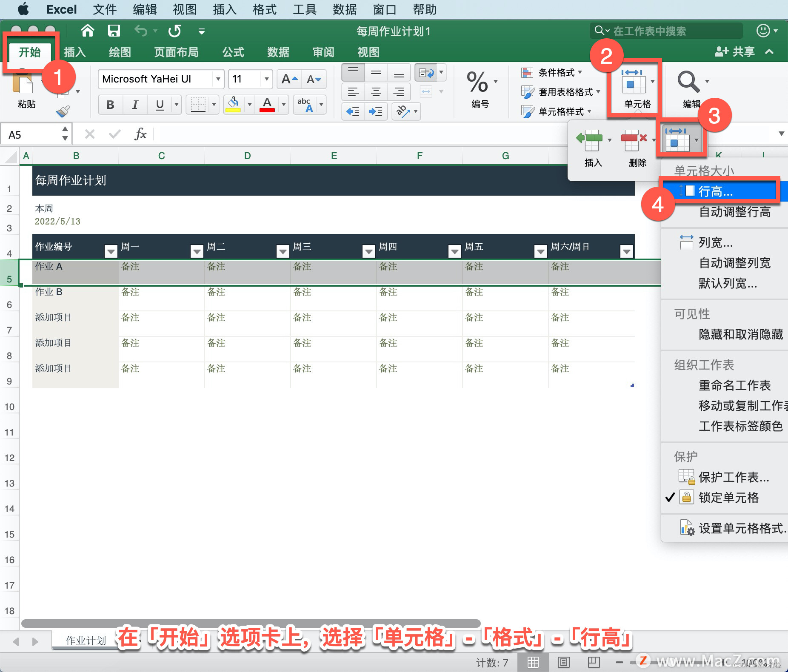Switch to the 页面布局 ribbon tab

click(x=176, y=52)
